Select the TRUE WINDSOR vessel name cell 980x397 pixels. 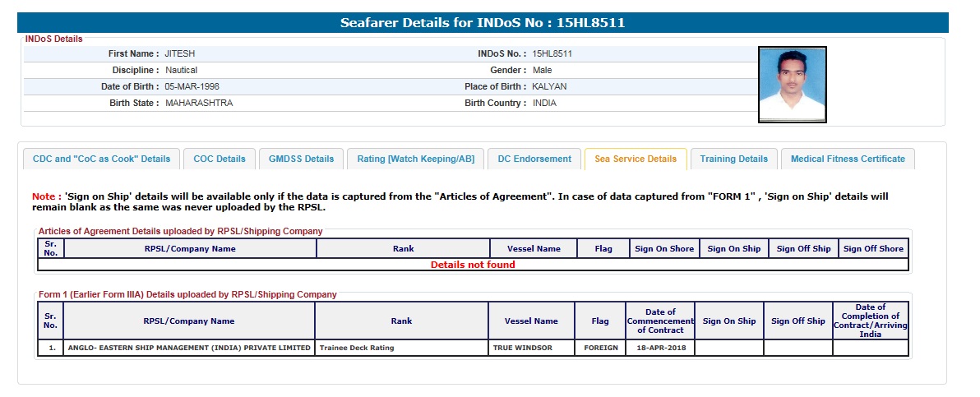(523, 348)
